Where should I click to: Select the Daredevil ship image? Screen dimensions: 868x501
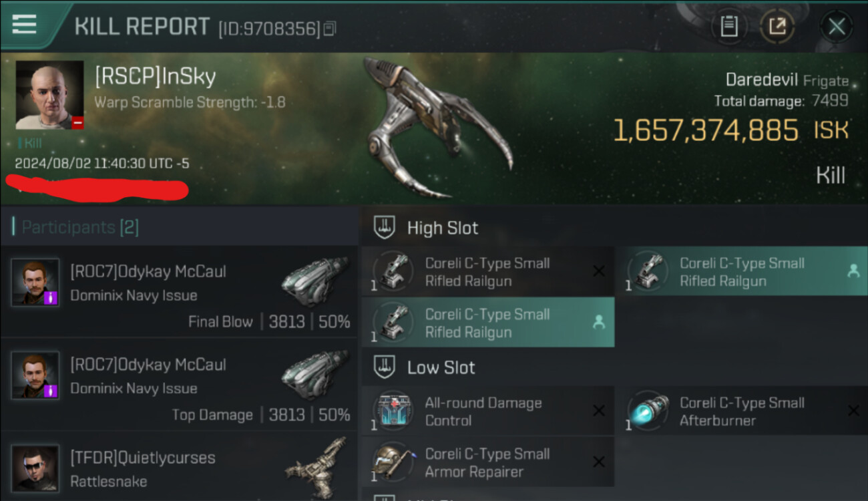[437, 127]
